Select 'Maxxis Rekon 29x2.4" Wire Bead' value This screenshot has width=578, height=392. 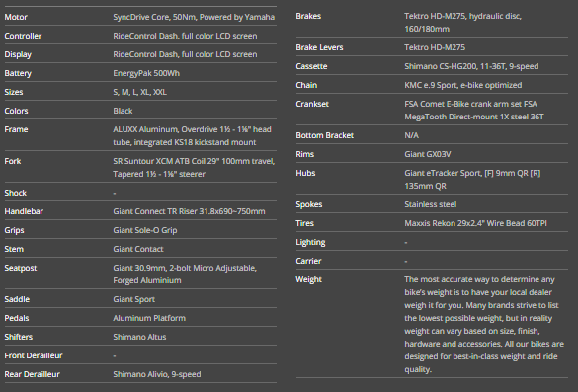pos(475,223)
